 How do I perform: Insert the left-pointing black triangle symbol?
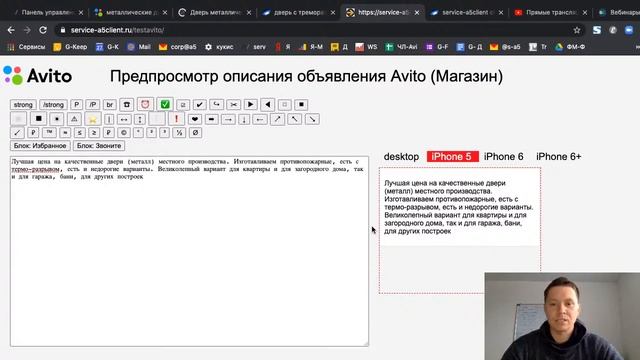click(x=268, y=105)
